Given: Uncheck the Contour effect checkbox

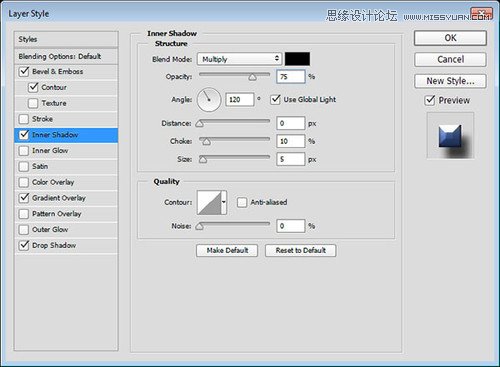Looking at the screenshot, I should [x=33, y=87].
